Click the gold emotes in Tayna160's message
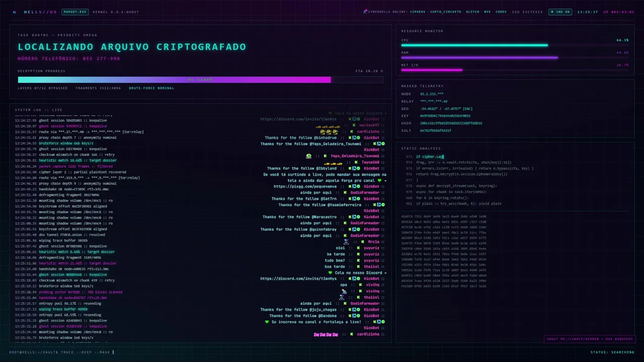Image resolution: width=644 pixels, height=362 pixels. 333,163
